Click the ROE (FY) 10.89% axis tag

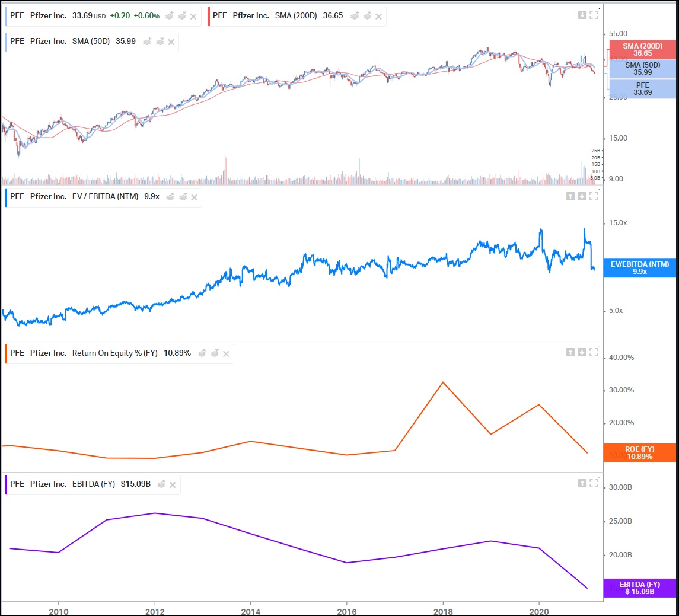(640, 453)
